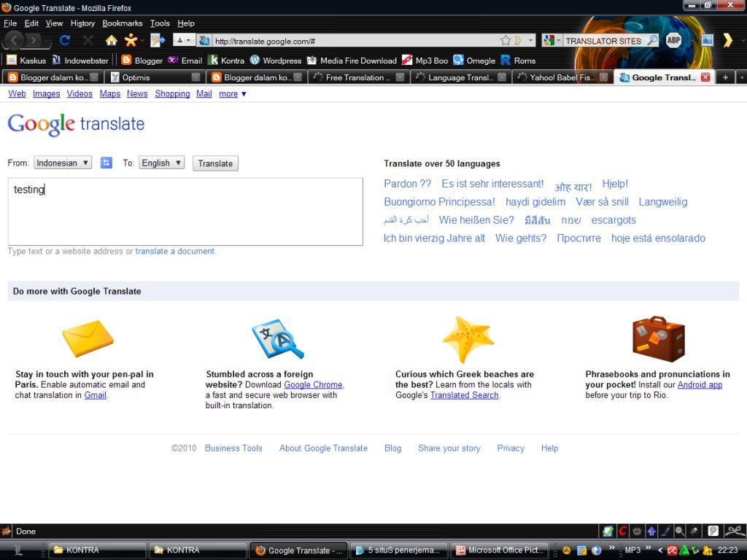Open the 5 situS penerjema taskbar window
747x560 pixels.
coord(399,551)
